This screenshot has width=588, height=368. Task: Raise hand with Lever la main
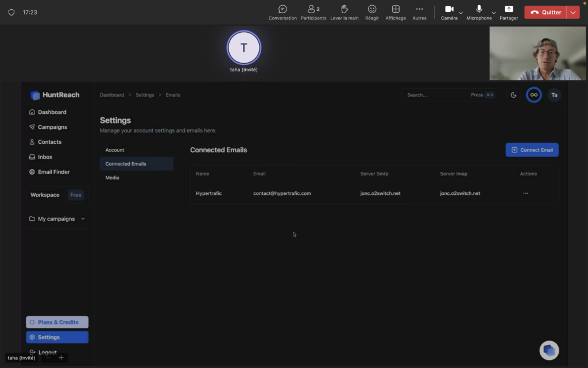(345, 9)
